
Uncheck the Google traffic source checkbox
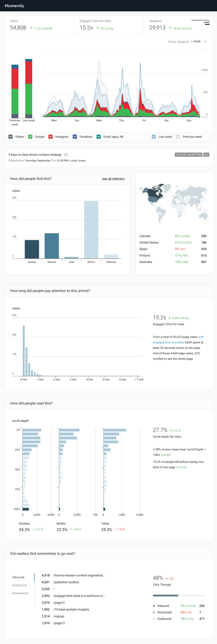pos(30,137)
